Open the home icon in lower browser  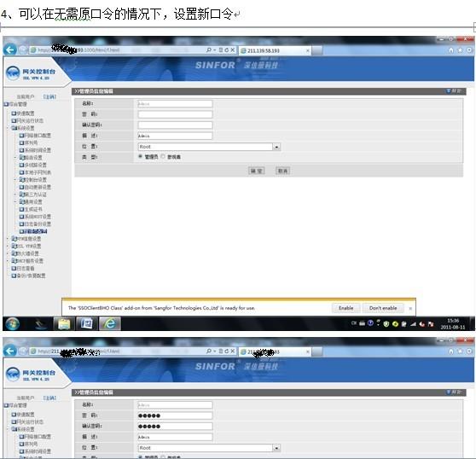click(x=451, y=352)
